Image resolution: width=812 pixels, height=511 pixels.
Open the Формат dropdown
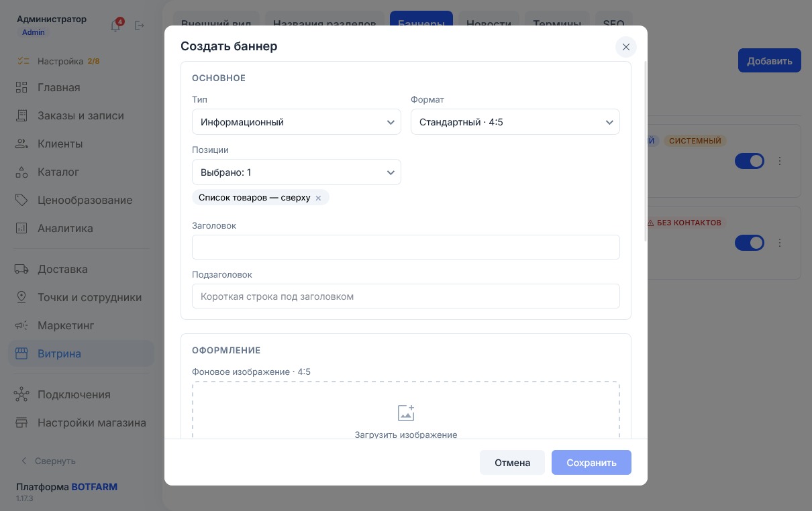pos(515,122)
